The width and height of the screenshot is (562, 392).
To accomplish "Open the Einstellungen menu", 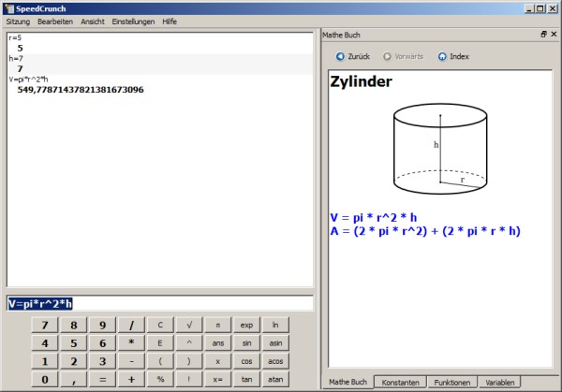I will click(x=133, y=22).
